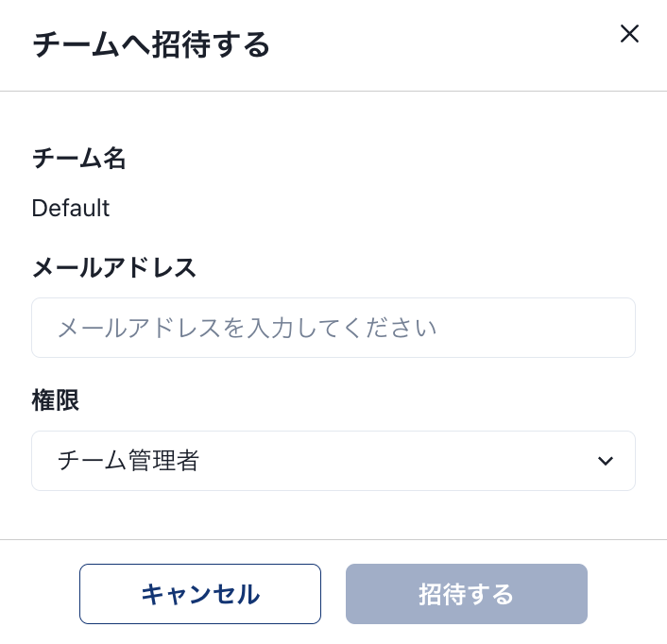Open the 権限 dropdown showing チーム管理者

click(x=333, y=461)
